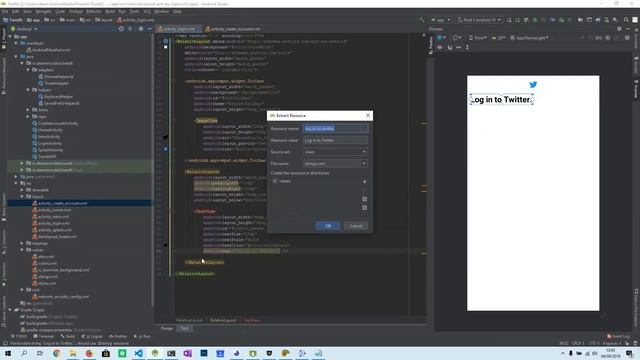The height and width of the screenshot is (360, 640).
Task: Open the Source set dropdown
Action: pyautogui.click(x=335, y=152)
